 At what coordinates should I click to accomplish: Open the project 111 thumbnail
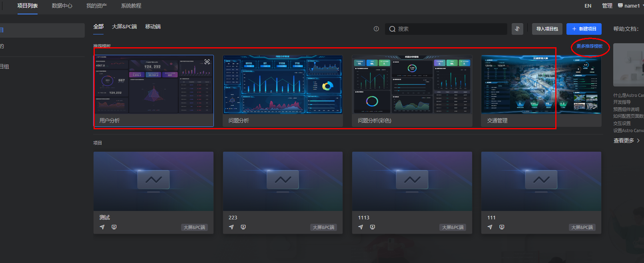(x=541, y=181)
